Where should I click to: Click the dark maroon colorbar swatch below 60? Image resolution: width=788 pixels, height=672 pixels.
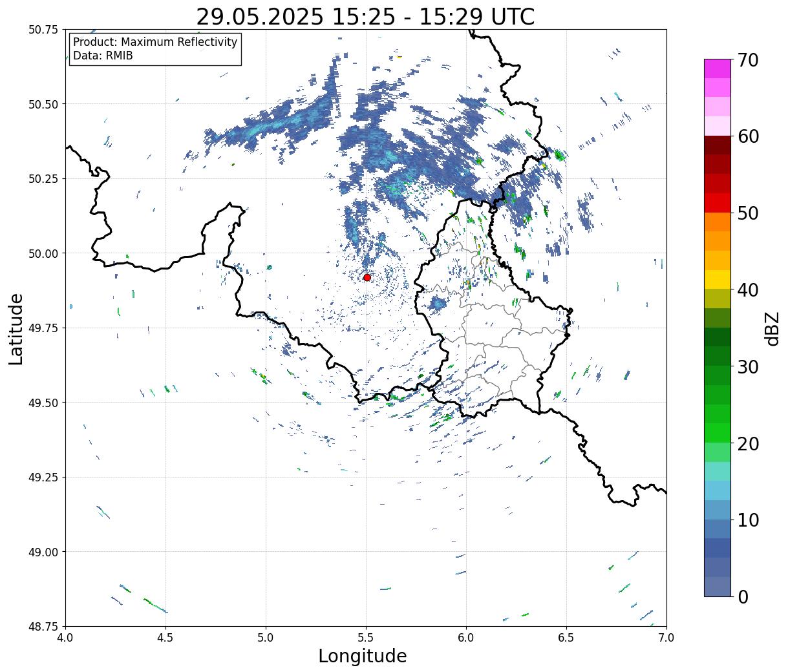718,145
